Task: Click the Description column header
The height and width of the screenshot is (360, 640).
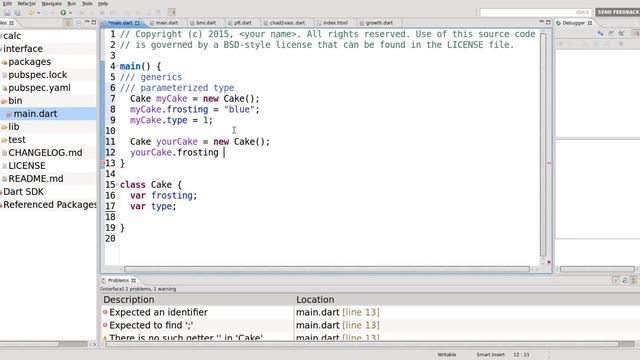Action: tap(197, 300)
